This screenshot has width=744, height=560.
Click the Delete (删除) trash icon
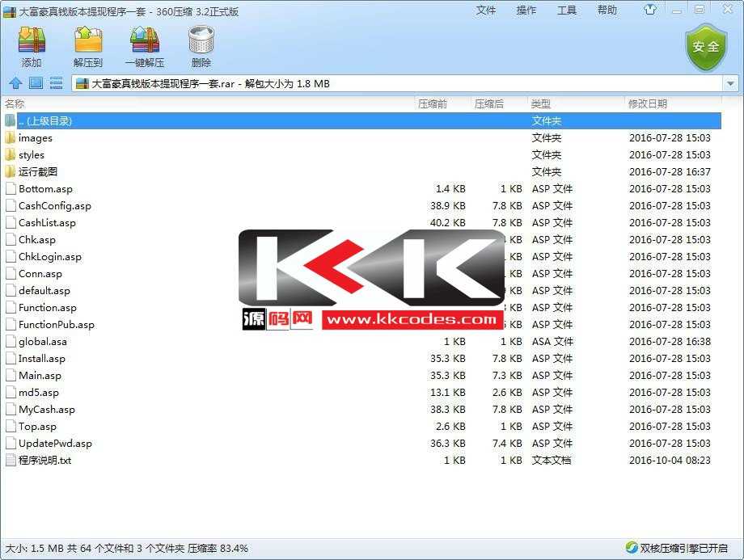201,40
